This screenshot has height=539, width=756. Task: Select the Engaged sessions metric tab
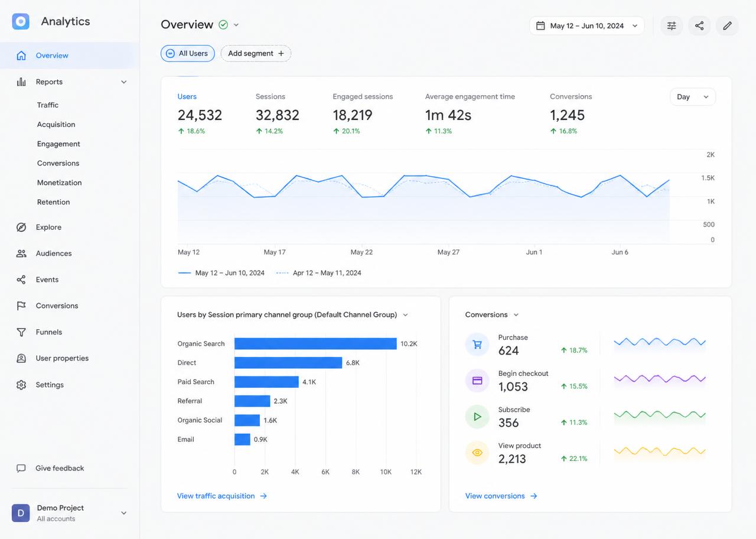pyautogui.click(x=363, y=114)
